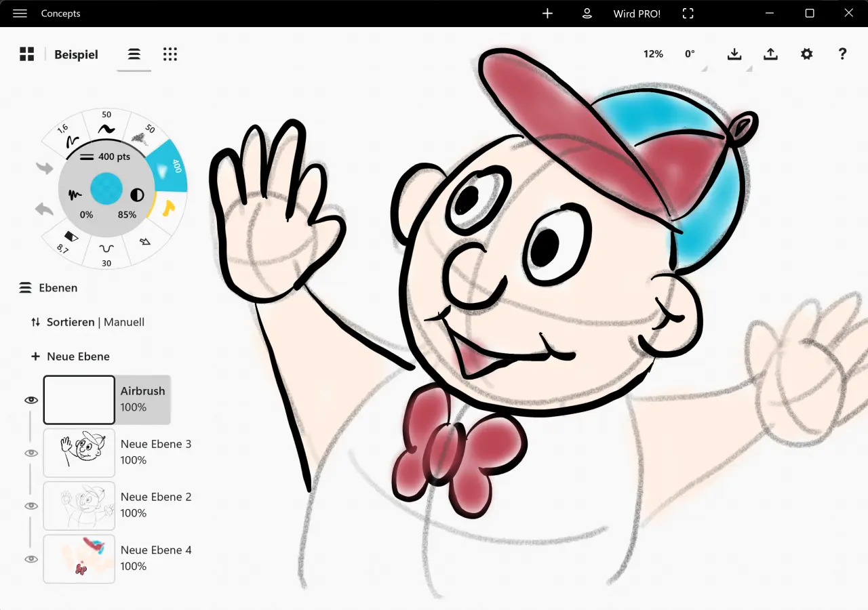
Task: Select the selection arrow tool on the wheel
Action: point(146,241)
